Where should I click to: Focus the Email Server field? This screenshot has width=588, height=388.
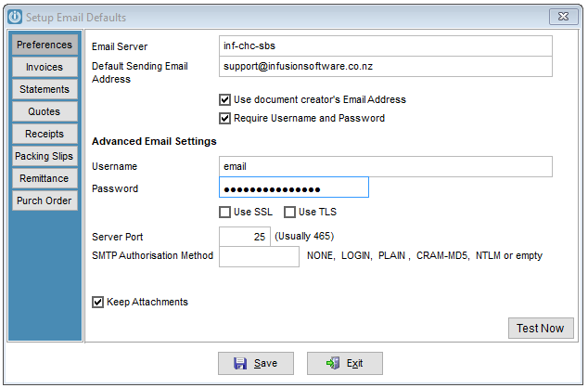pos(386,45)
